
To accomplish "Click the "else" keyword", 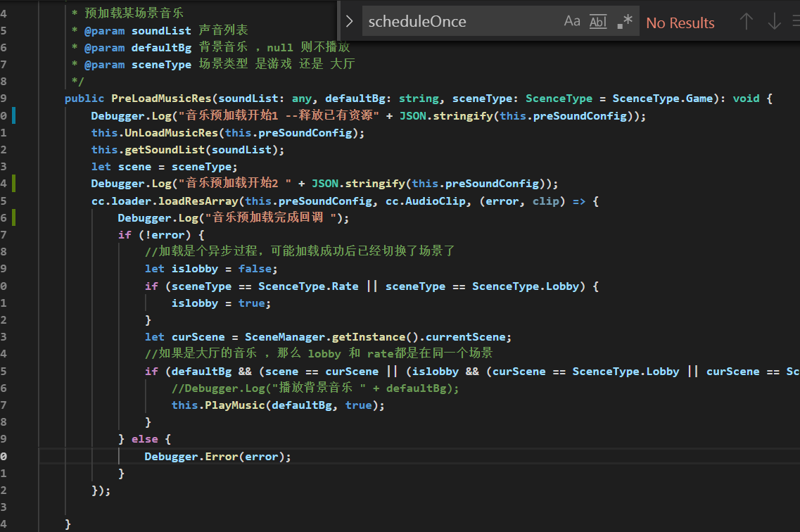I will [x=145, y=438].
